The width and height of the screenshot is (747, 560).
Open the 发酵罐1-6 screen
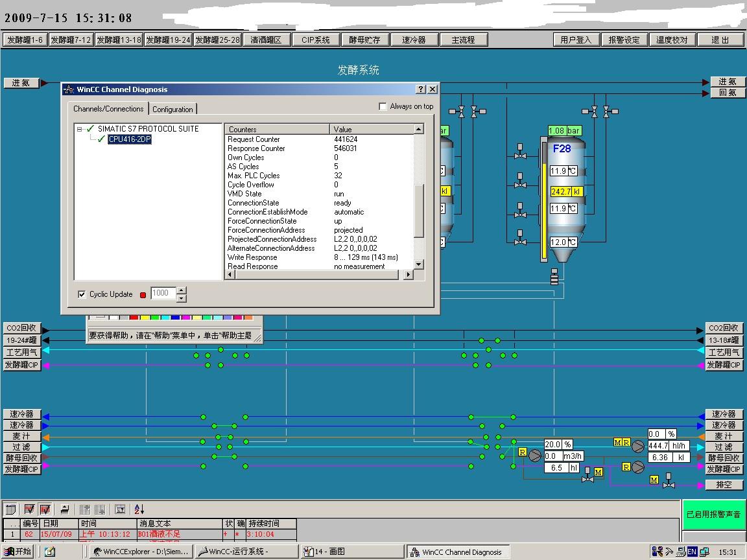(x=25, y=40)
